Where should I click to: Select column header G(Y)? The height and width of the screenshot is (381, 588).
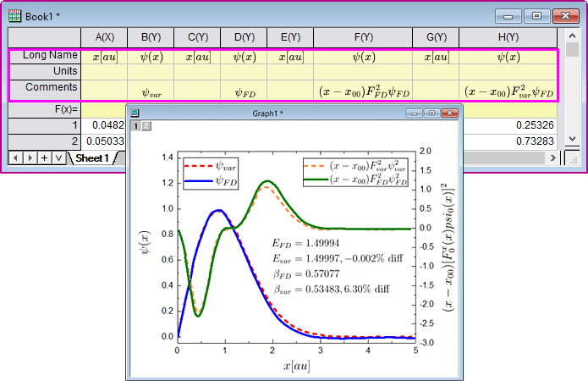point(436,37)
